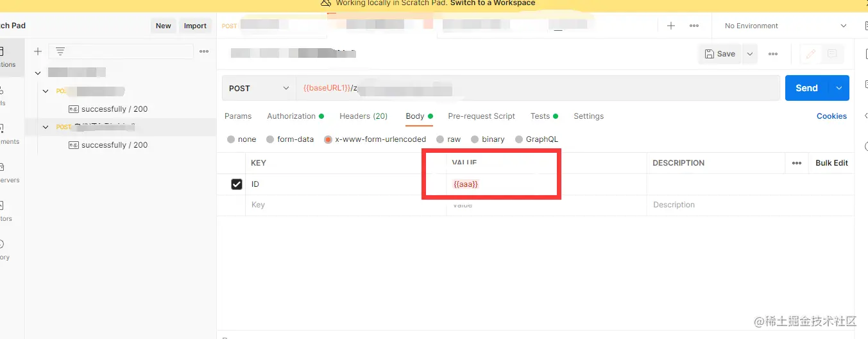Open the No Environment dropdown
The image size is (868, 339).
(x=785, y=26)
